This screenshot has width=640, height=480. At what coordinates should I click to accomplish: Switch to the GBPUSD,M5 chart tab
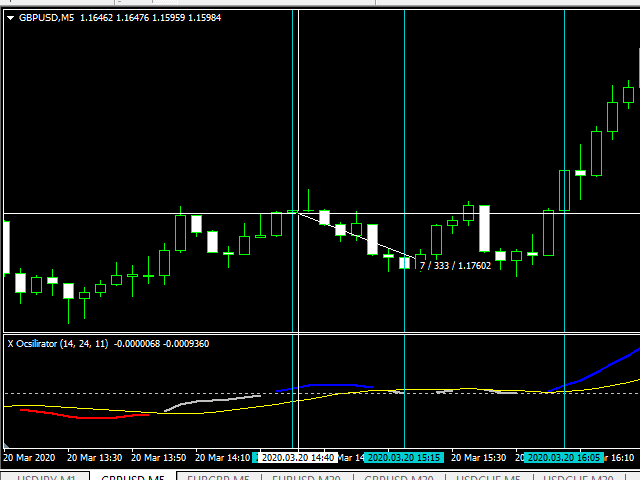[x=133, y=477]
